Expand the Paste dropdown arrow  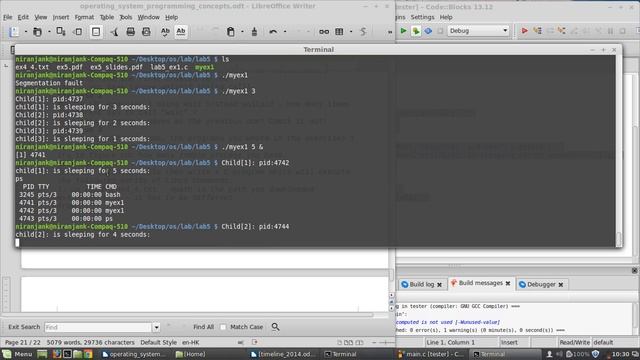point(242,31)
